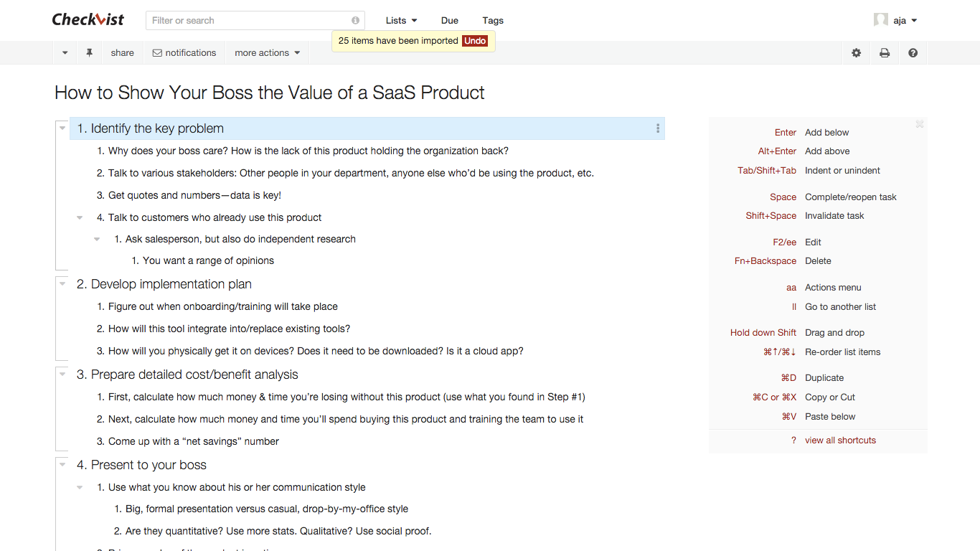Open notifications from the toolbar

pos(184,52)
